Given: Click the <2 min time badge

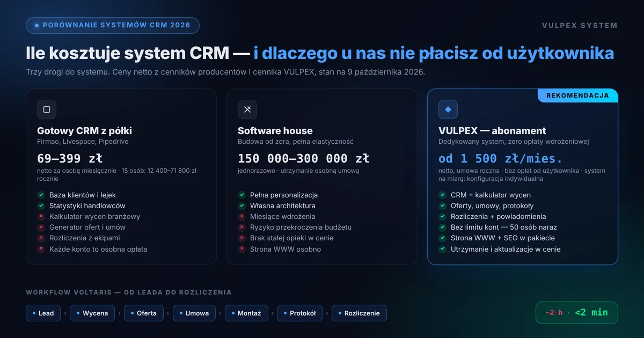Looking at the screenshot, I should (577, 313).
